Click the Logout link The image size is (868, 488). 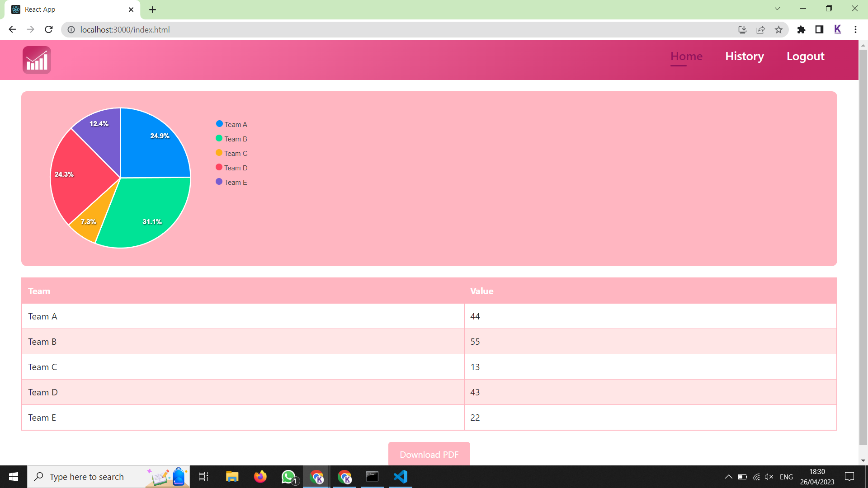coord(805,56)
